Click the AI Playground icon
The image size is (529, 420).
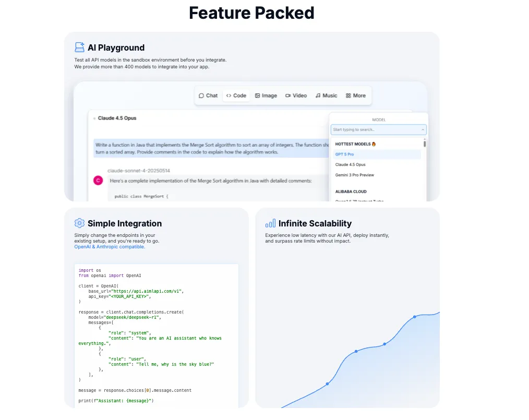(x=80, y=47)
